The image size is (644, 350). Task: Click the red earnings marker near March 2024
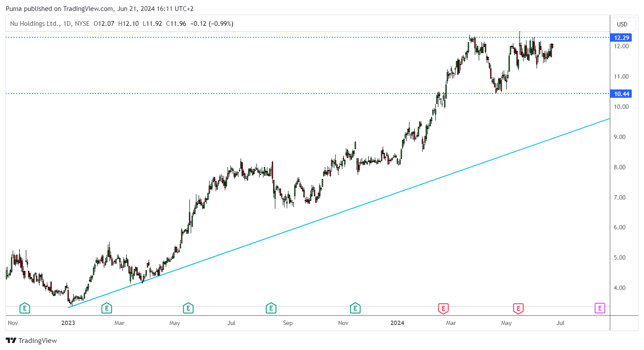(x=443, y=308)
